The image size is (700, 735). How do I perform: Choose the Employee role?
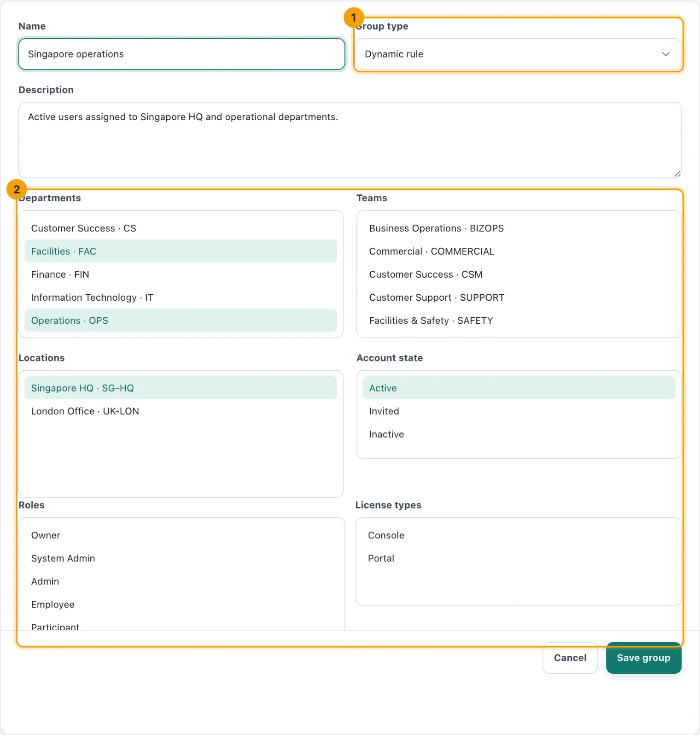click(x=182, y=605)
